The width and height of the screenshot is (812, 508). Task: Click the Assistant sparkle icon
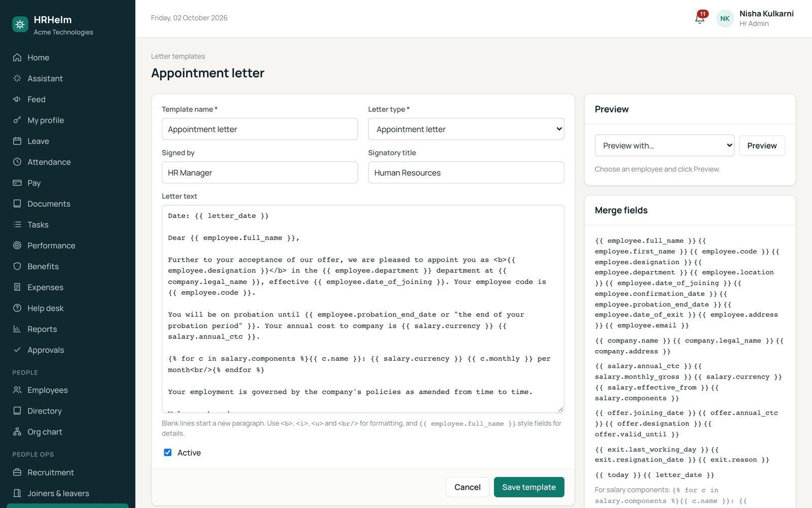click(17, 78)
